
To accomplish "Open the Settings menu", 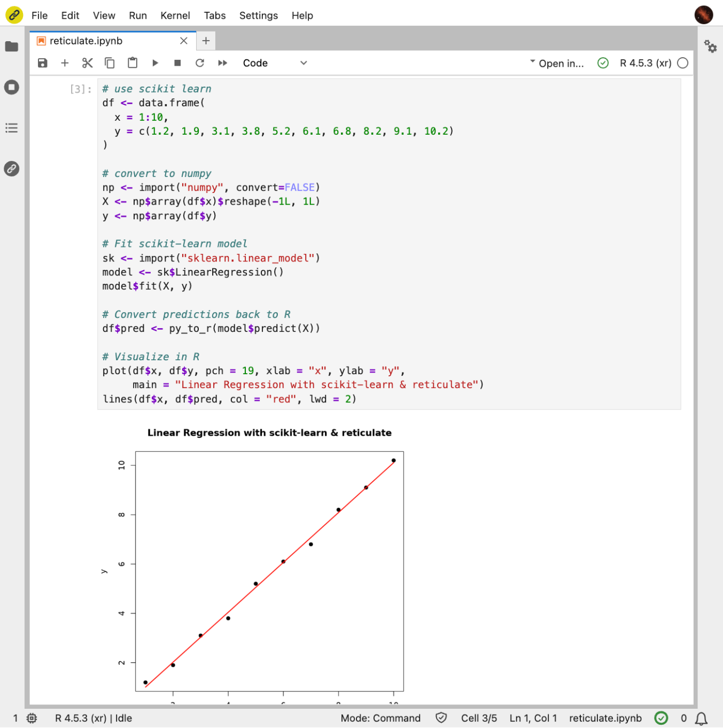I will coord(259,16).
